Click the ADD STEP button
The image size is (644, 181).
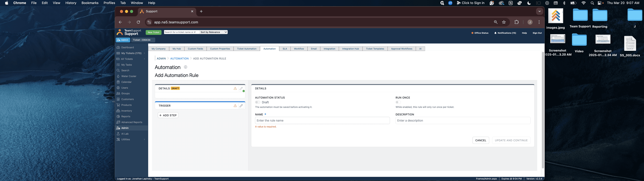tap(168, 115)
